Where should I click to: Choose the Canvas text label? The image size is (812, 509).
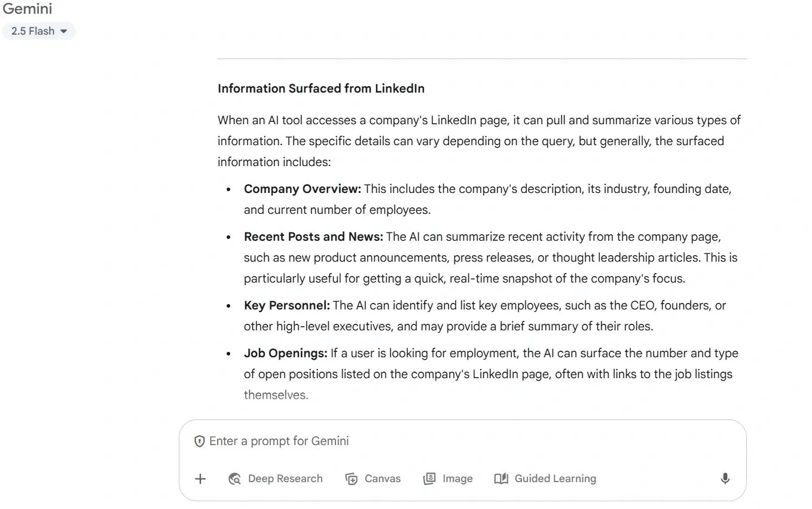click(x=383, y=479)
